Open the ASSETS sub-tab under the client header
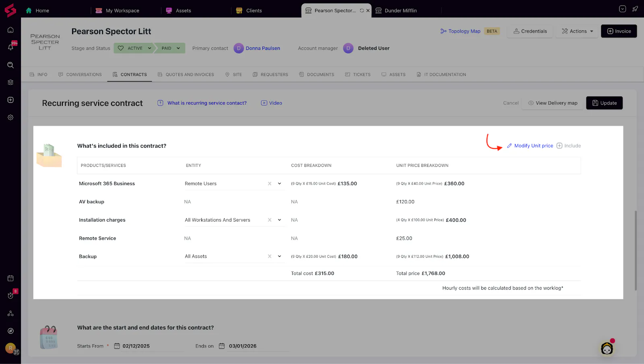This screenshot has height=364, width=644. point(394,74)
